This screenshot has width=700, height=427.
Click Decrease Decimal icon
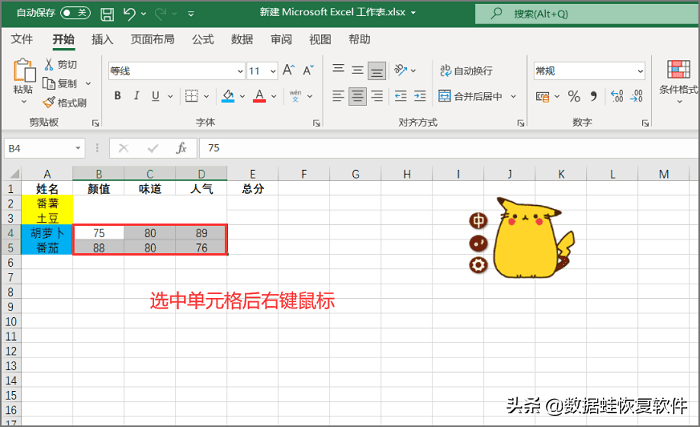point(636,96)
